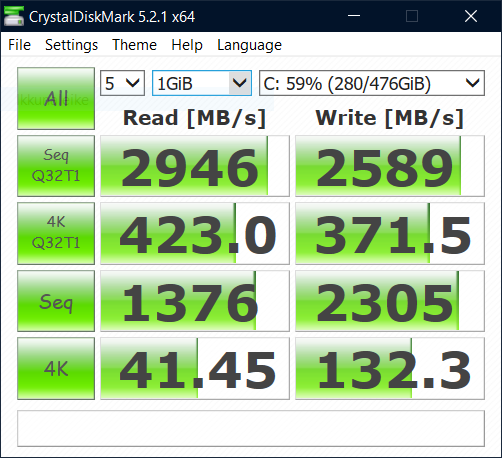Open the Help menu
Image resolution: width=502 pixels, height=458 pixels.
tap(187, 45)
